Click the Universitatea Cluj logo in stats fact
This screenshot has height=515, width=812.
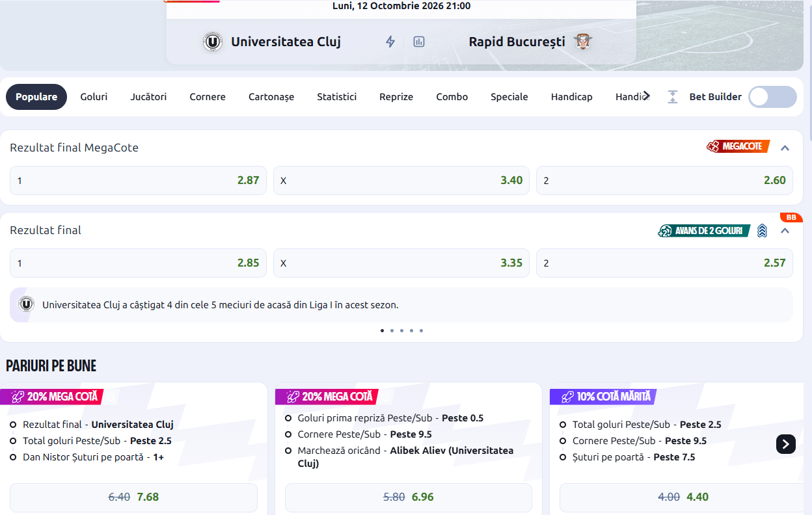tap(26, 304)
